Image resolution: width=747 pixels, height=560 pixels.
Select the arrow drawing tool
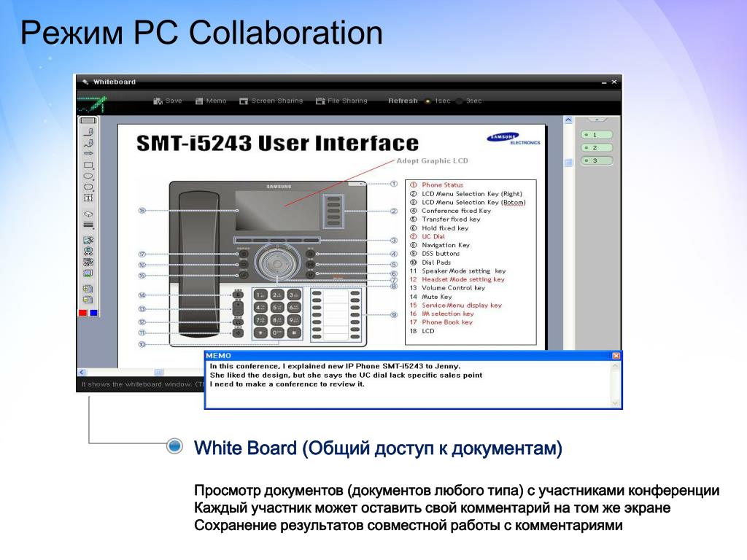pos(88,153)
